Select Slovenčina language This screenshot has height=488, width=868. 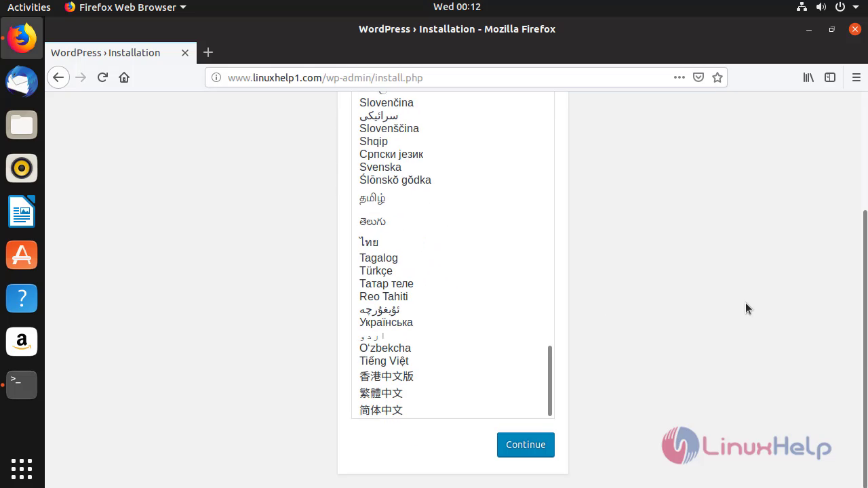[387, 102]
